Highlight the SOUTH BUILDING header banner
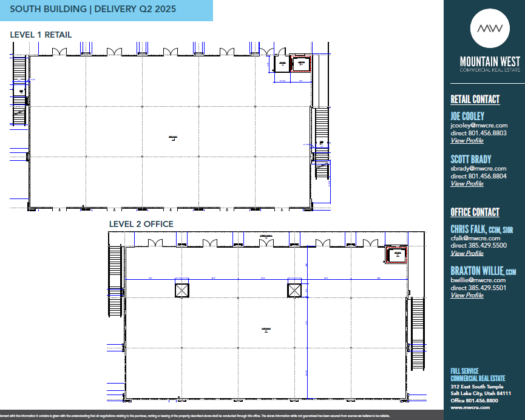Image resolution: width=525 pixels, height=420 pixels. pyautogui.click(x=107, y=10)
